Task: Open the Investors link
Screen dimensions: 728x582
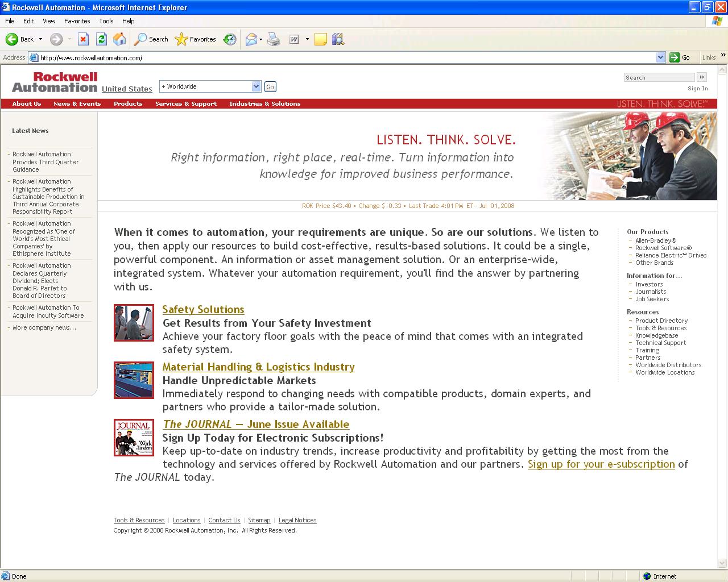Action: [x=649, y=284]
